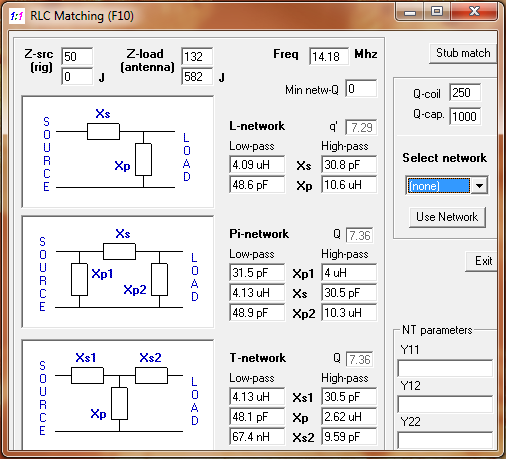Select the (none) network combo box
This screenshot has width=506, height=459.
coord(447,186)
